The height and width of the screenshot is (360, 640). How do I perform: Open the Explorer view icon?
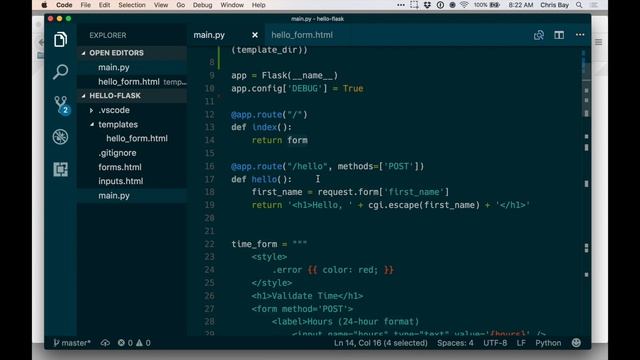pos(60,40)
